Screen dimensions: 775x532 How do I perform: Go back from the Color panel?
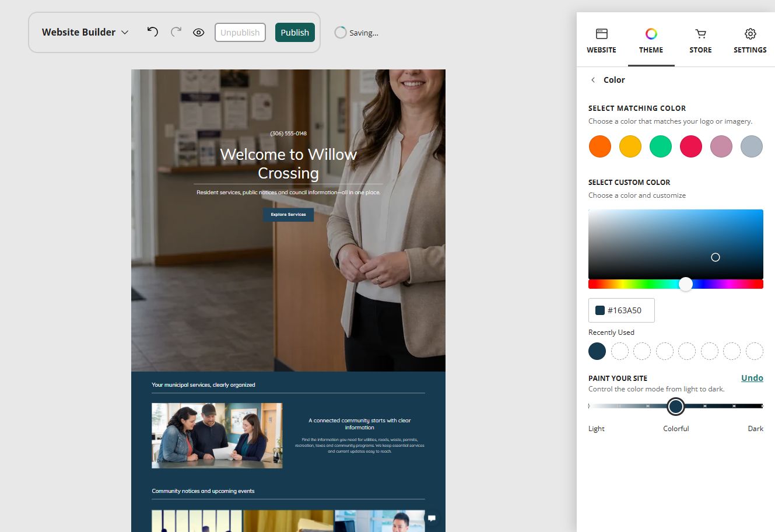coord(593,80)
